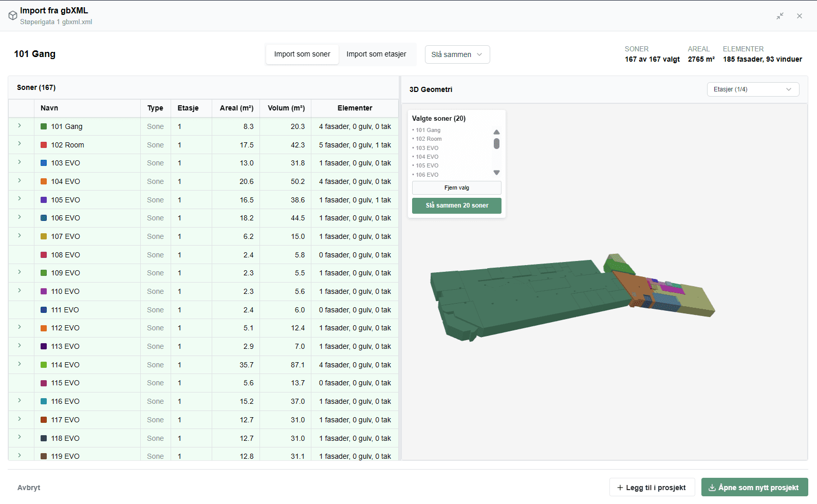The height and width of the screenshot is (504, 817).
Task: Switch to Import som etasjer tab
Action: point(376,54)
